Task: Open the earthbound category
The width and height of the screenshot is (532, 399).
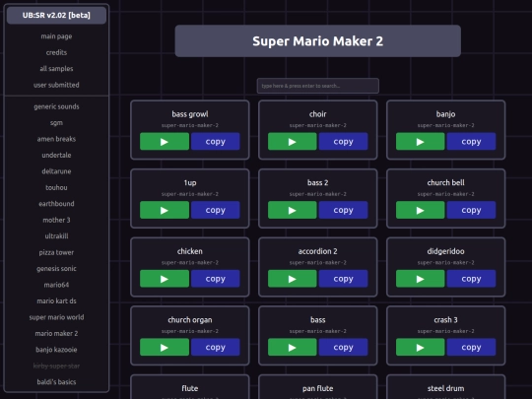Action: tap(56, 204)
